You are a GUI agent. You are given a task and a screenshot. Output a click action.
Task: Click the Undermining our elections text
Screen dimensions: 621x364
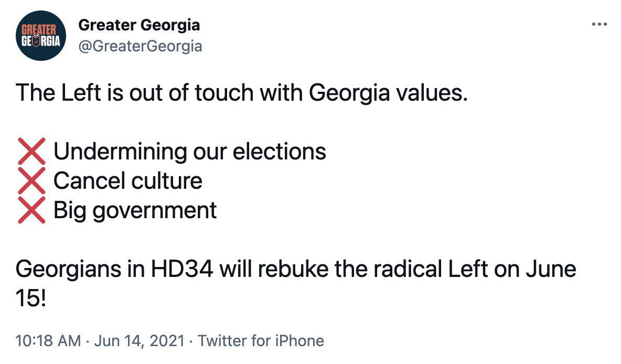[x=190, y=152]
